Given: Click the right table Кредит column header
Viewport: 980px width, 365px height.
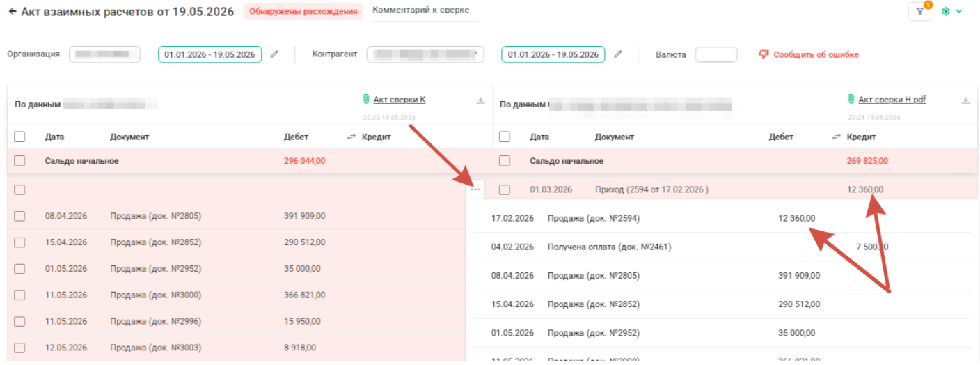Looking at the screenshot, I should point(862,137).
